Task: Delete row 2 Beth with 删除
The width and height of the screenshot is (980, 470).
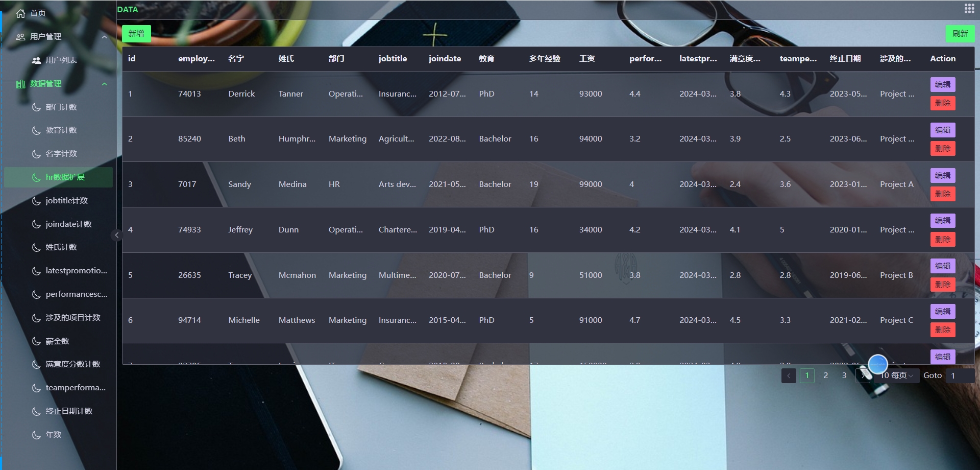Action: click(943, 149)
